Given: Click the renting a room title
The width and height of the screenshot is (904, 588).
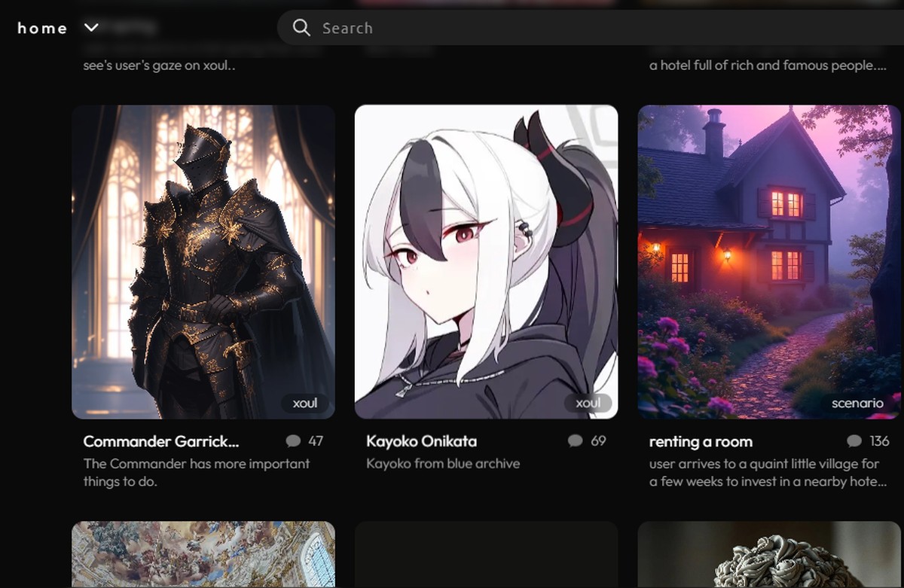Looking at the screenshot, I should click(x=701, y=442).
